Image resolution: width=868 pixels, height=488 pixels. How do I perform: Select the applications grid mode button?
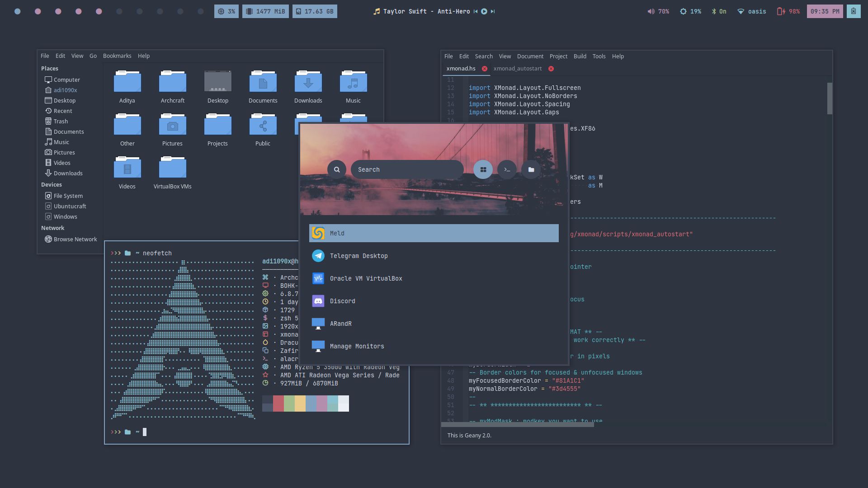click(483, 169)
